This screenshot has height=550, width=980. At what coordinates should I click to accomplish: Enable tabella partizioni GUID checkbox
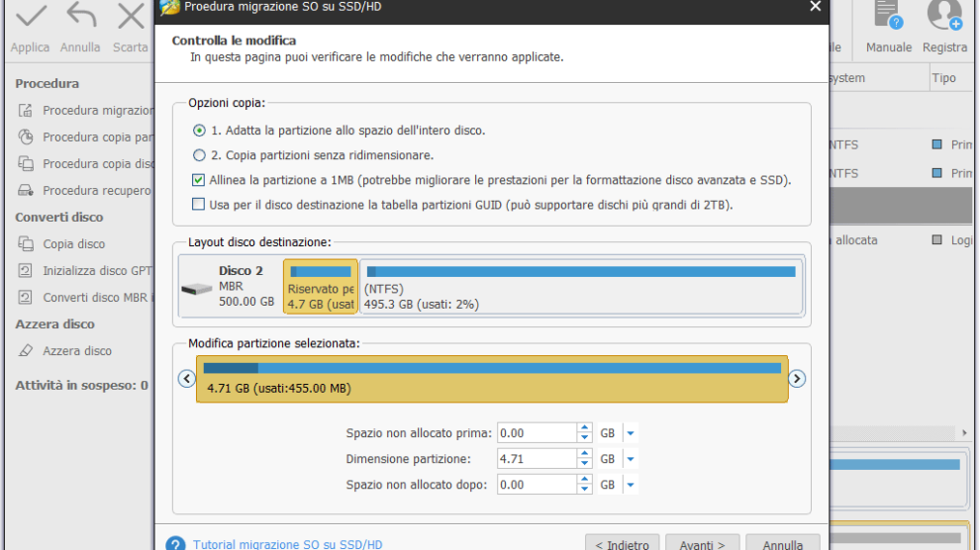click(198, 204)
